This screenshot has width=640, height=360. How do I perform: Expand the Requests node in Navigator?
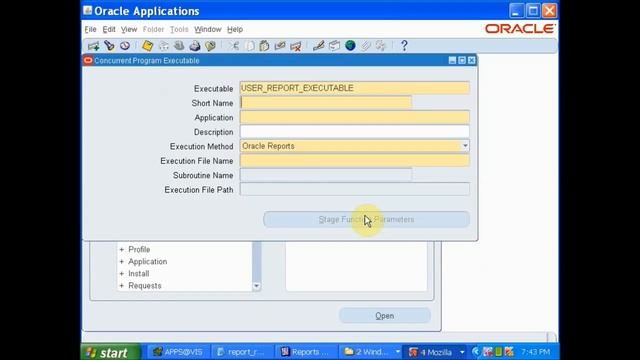click(122, 286)
